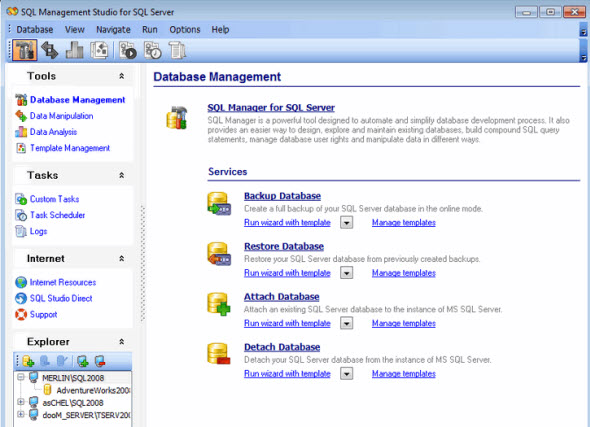Viewport: 590px width, 427px height.
Task: Open template dropdown for Attach Database
Action: [347, 323]
